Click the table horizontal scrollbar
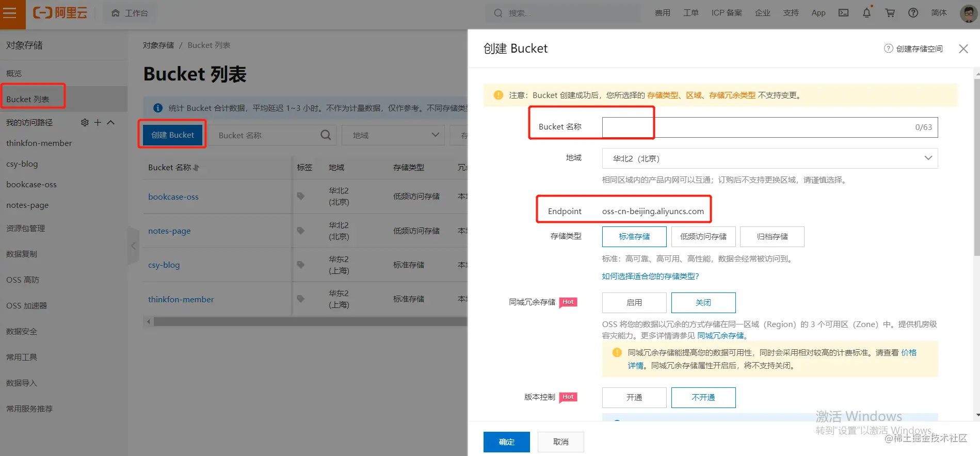 click(x=310, y=321)
